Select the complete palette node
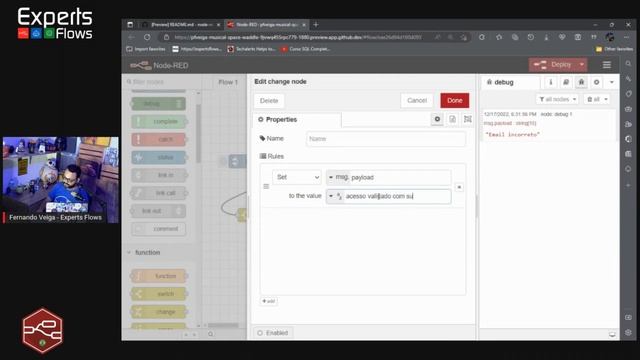The width and height of the screenshot is (640, 360). (x=158, y=122)
